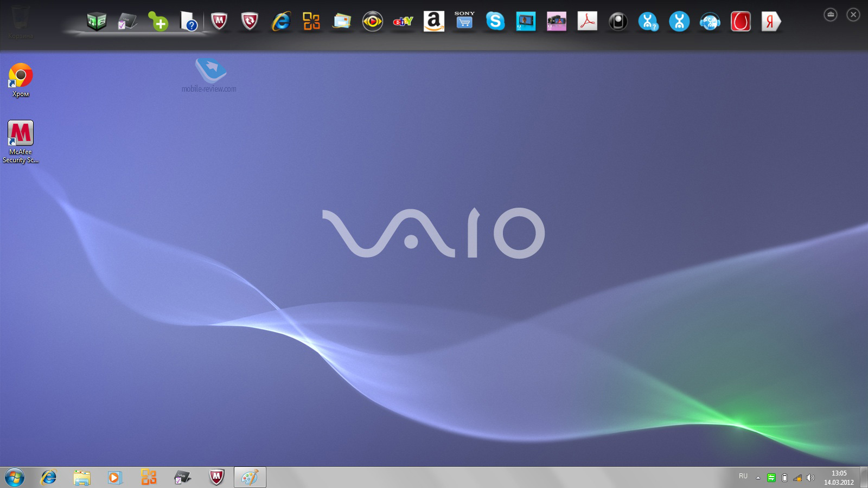868x488 pixels.
Task: Open the black round webcam icon
Action: (x=618, y=22)
